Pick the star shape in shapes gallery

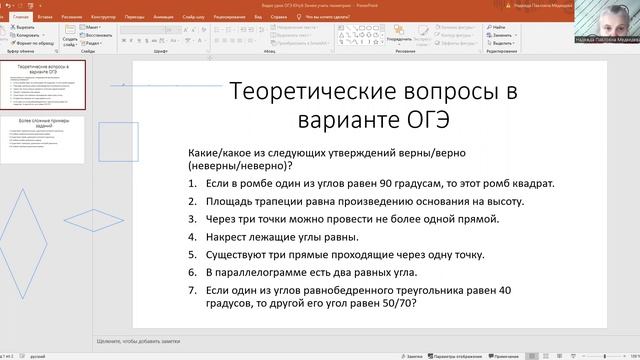coord(376,42)
